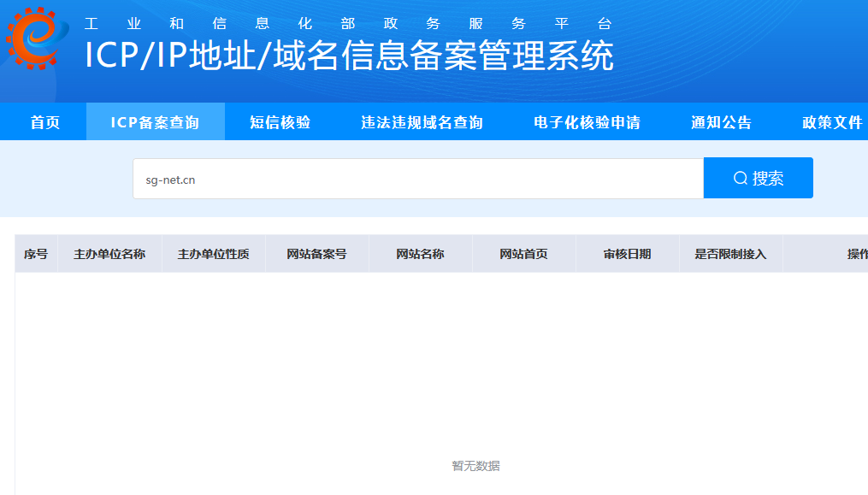The image size is (868, 495).
Task: Click the 是否限制接入 column header
Action: (731, 252)
